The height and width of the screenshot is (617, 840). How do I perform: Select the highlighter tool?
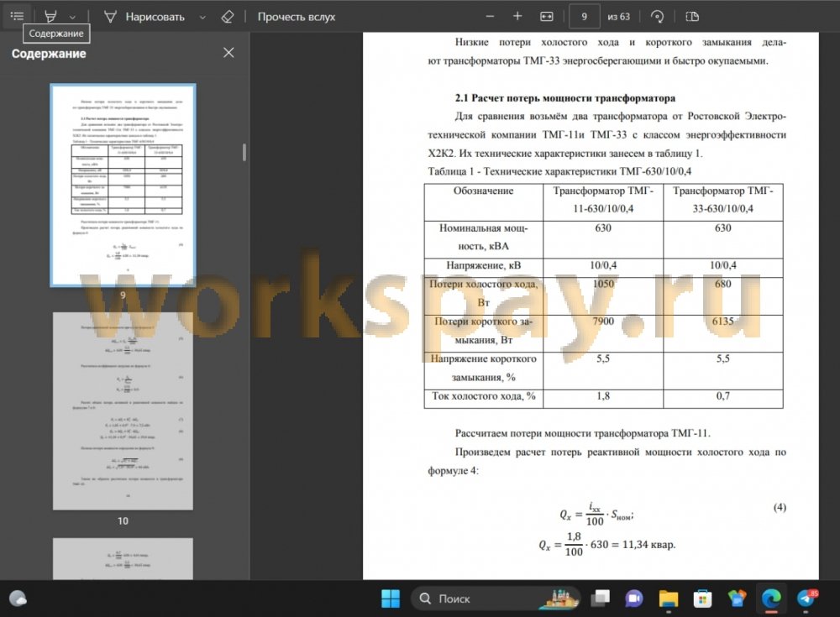click(x=50, y=17)
